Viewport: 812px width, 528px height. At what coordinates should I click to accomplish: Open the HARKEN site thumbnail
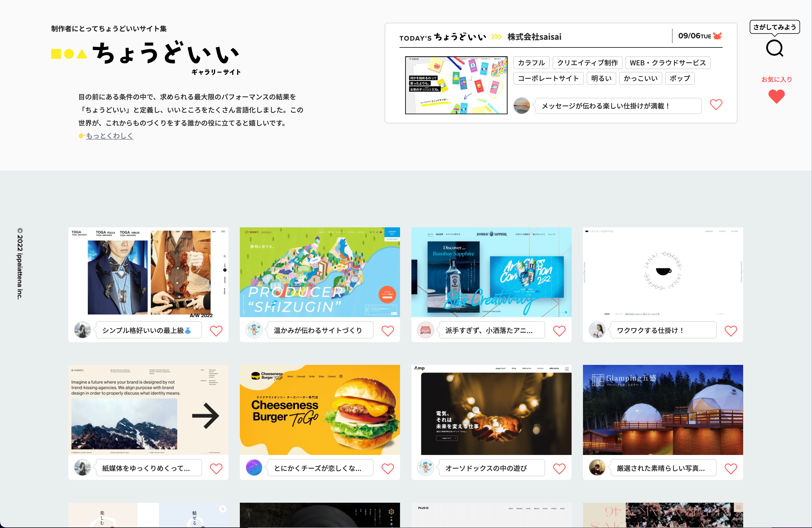(x=148, y=410)
